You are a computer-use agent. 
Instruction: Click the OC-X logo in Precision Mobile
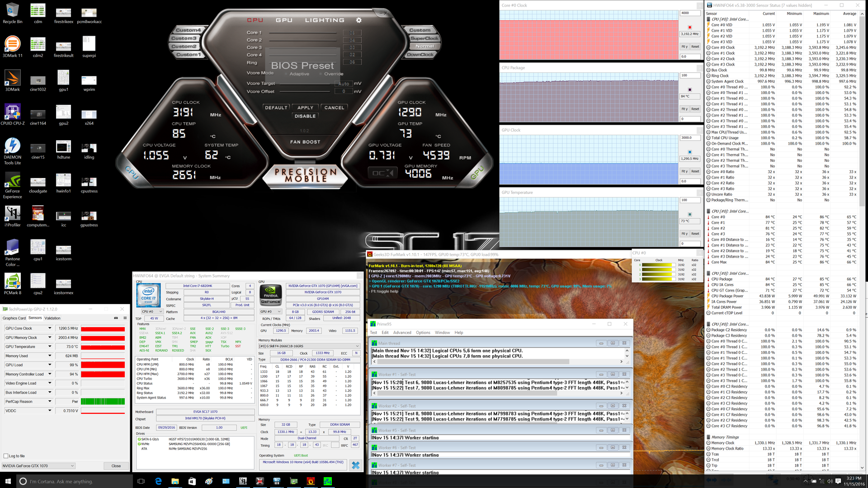click(383, 173)
